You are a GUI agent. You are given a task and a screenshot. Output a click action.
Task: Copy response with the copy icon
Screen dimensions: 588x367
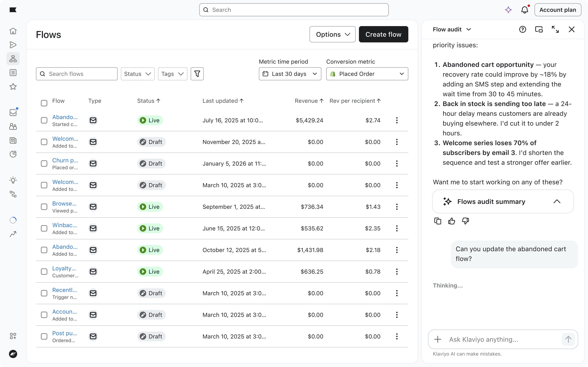[x=438, y=221]
